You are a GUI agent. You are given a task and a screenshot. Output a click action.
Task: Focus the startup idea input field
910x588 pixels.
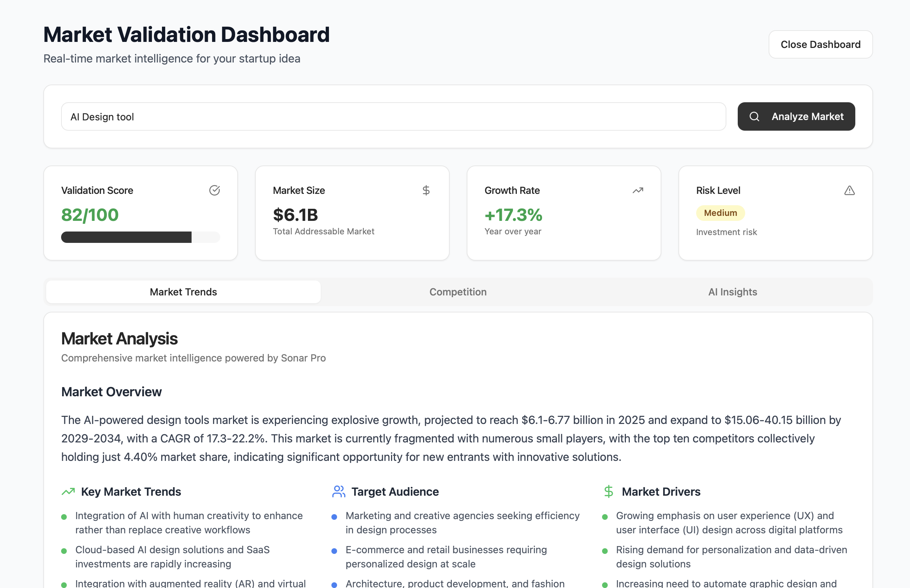point(393,116)
